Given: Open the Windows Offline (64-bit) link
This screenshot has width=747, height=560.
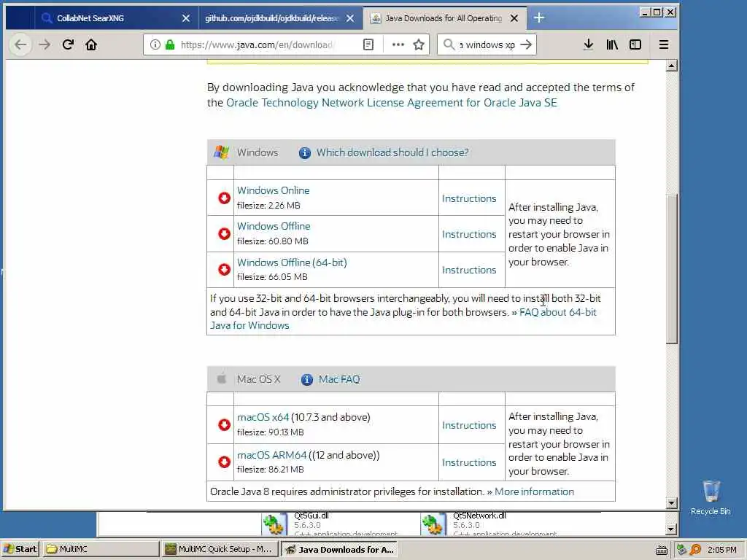Looking at the screenshot, I should (292, 262).
